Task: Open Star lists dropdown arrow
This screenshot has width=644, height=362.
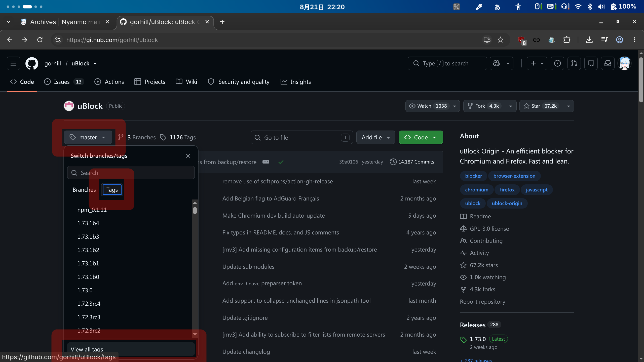Action: [569, 106]
